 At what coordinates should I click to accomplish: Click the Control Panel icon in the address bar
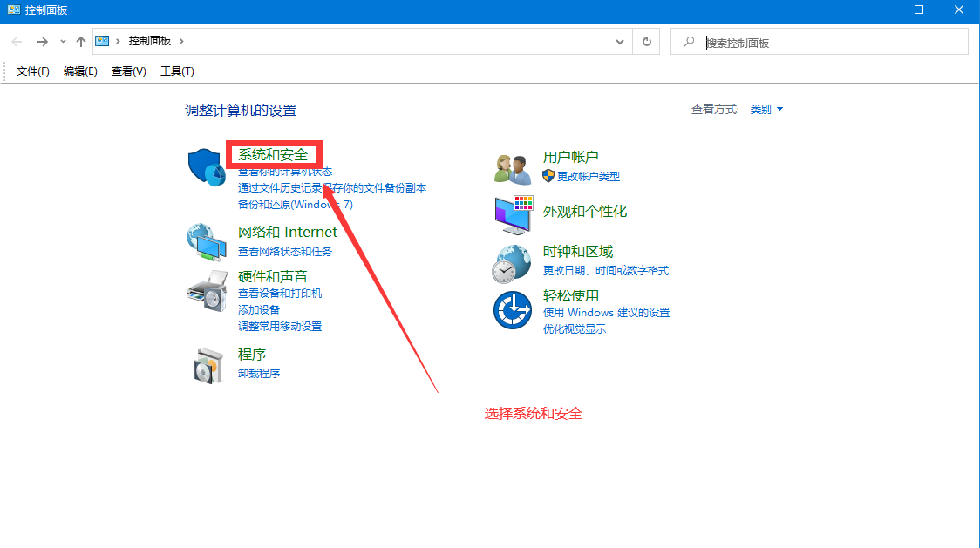(102, 41)
